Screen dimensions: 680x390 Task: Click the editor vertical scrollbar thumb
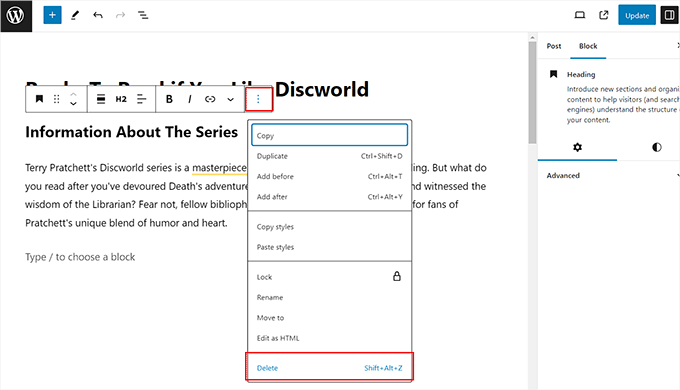click(532, 92)
